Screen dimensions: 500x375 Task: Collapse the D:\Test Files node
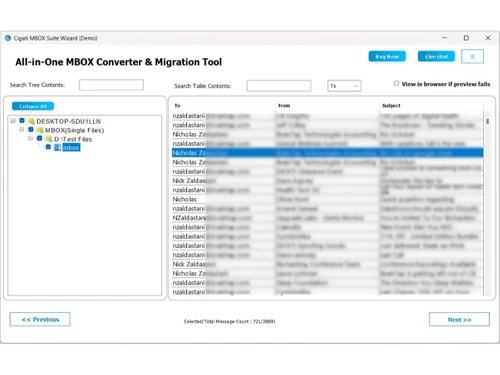click(x=30, y=138)
